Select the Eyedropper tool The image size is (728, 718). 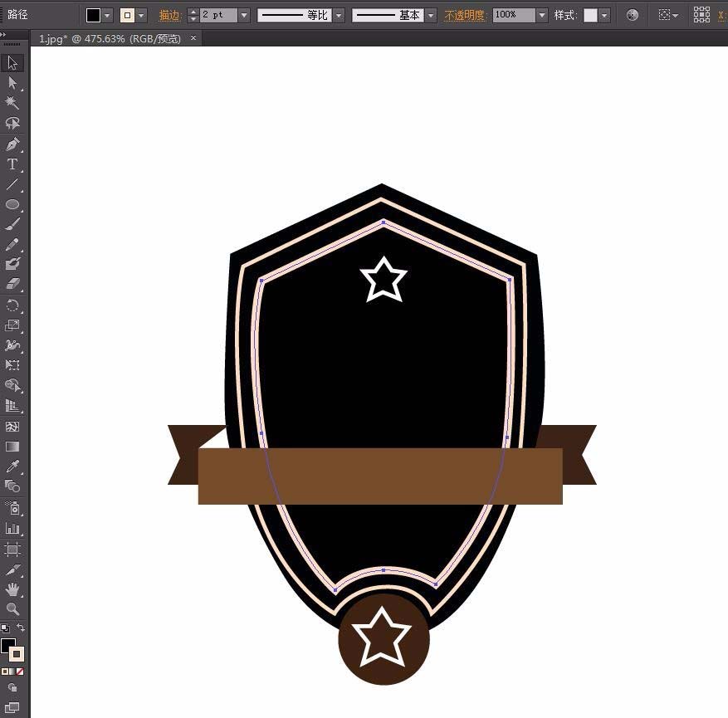point(12,466)
